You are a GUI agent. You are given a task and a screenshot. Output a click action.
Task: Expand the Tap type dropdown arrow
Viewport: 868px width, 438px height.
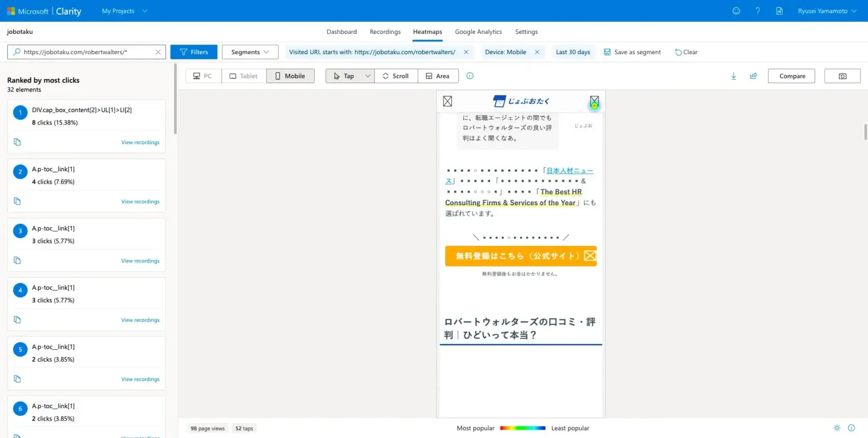pos(367,76)
